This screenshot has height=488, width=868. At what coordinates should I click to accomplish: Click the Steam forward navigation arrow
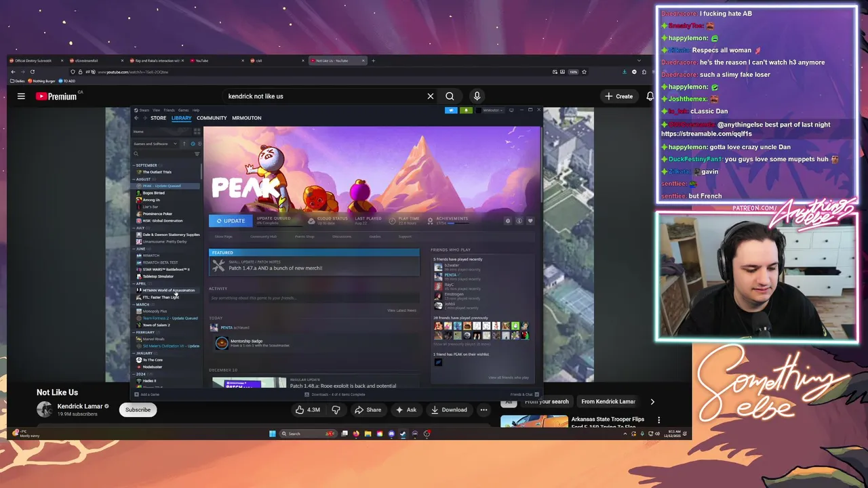pyautogui.click(x=145, y=118)
